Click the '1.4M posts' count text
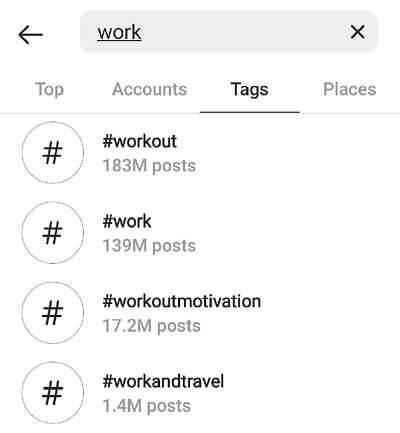Viewport: 400px width, 433px height. point(147,406)
